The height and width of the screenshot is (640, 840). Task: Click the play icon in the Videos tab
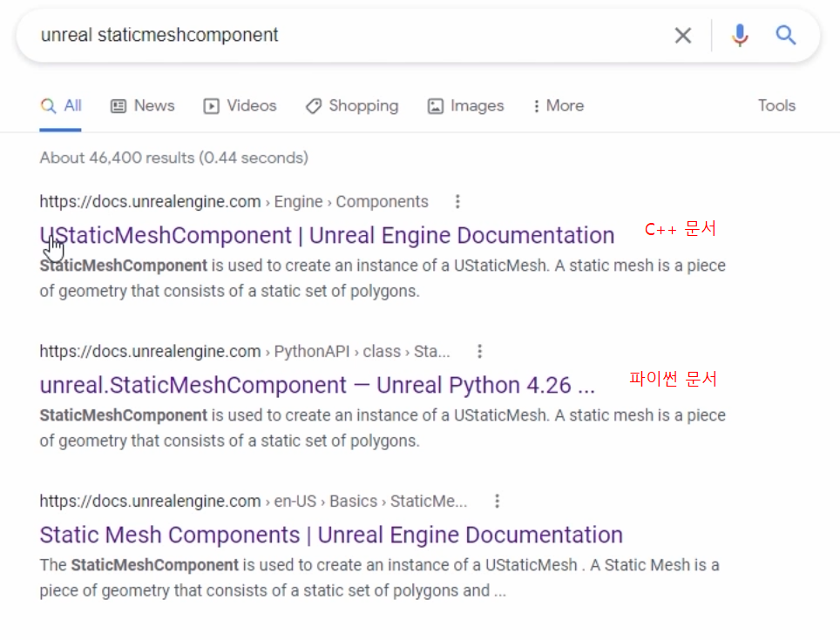click(x=211, y=106)
